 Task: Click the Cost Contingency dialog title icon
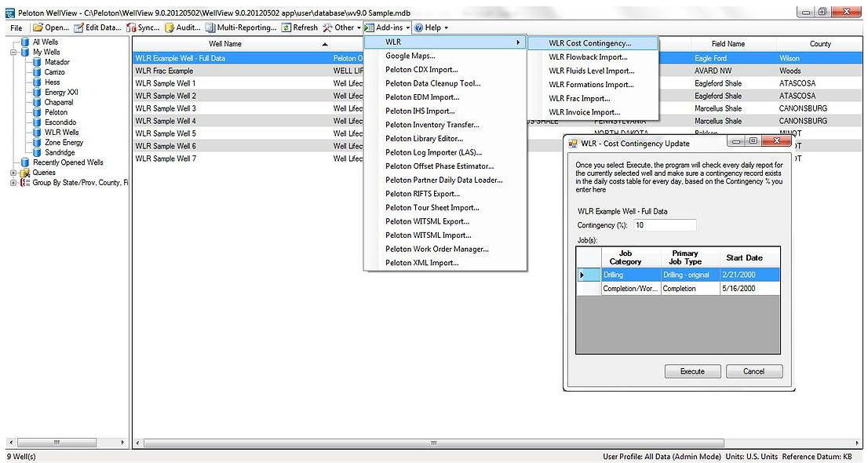574,144
